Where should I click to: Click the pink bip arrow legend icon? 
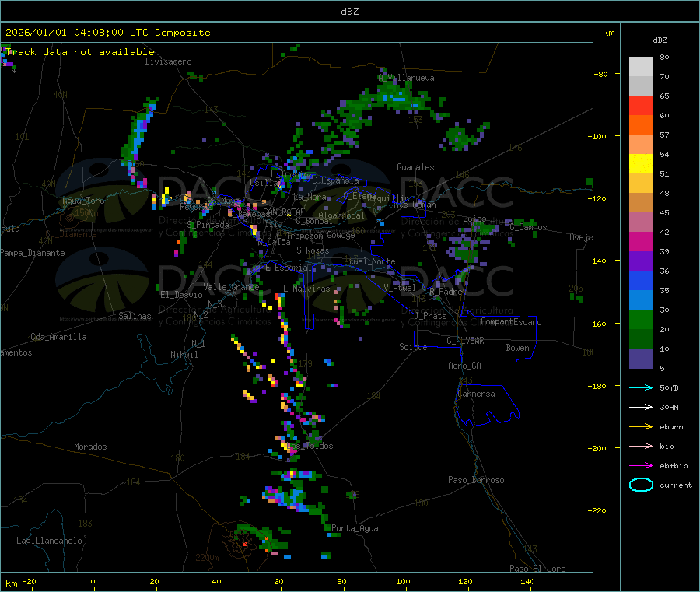coord(641,446)
